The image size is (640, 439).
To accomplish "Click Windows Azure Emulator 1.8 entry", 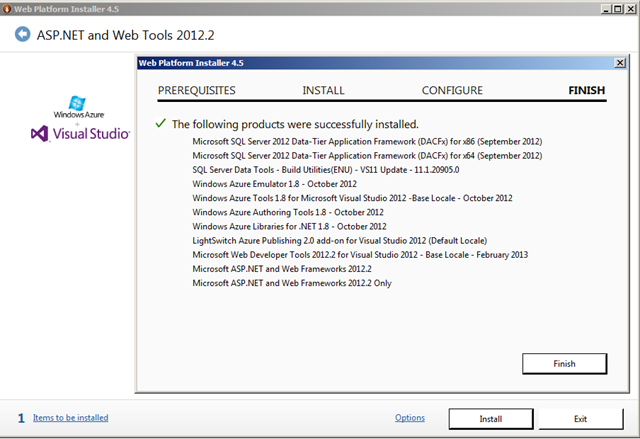I will [x=275, y=184].
